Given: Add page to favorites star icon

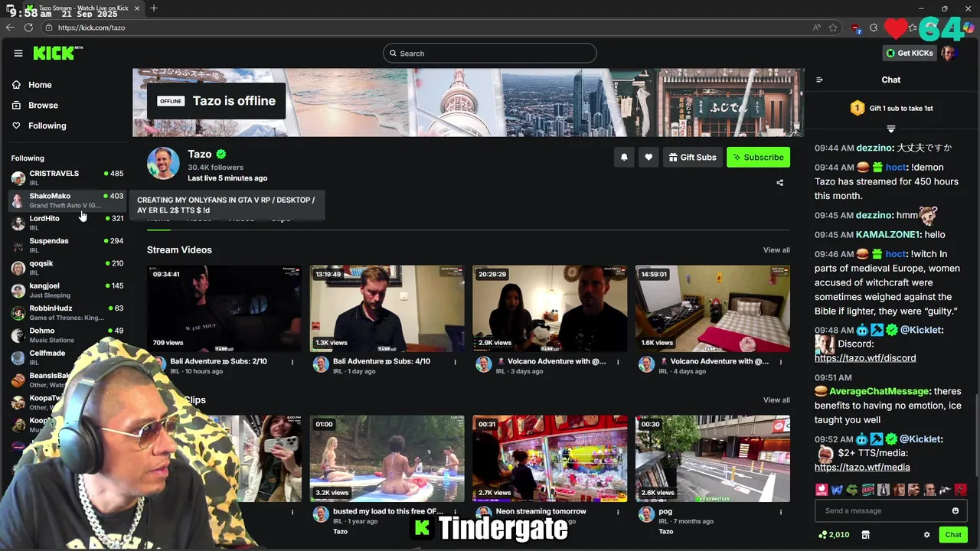Looking at the screenshot, I should [x=833, y=28].
